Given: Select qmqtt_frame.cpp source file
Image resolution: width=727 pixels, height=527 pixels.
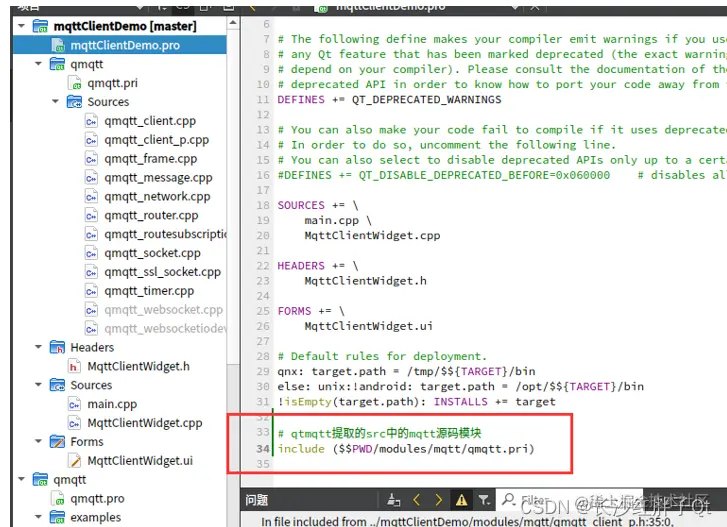Looking at the screenshot, I should [x=150, y=159].
